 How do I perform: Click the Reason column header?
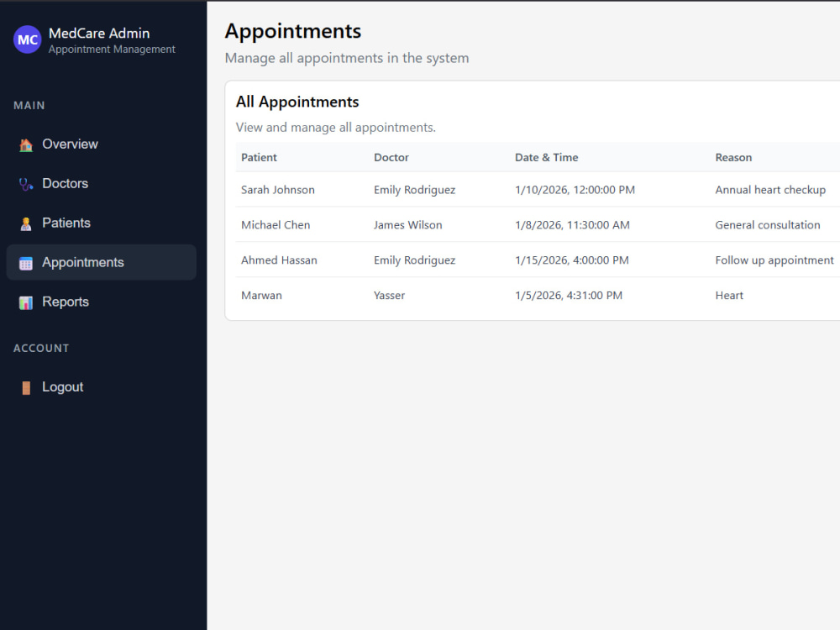point(733,158)
